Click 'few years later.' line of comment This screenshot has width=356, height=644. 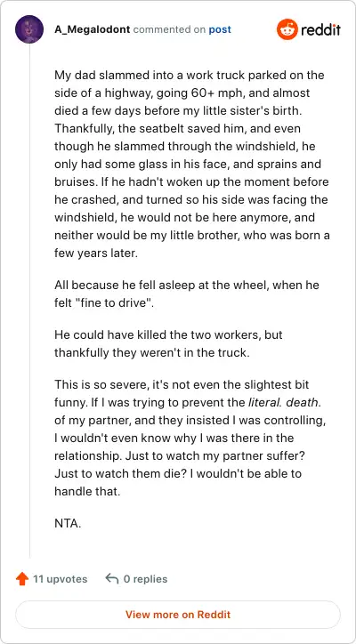(x=95, y=253)
